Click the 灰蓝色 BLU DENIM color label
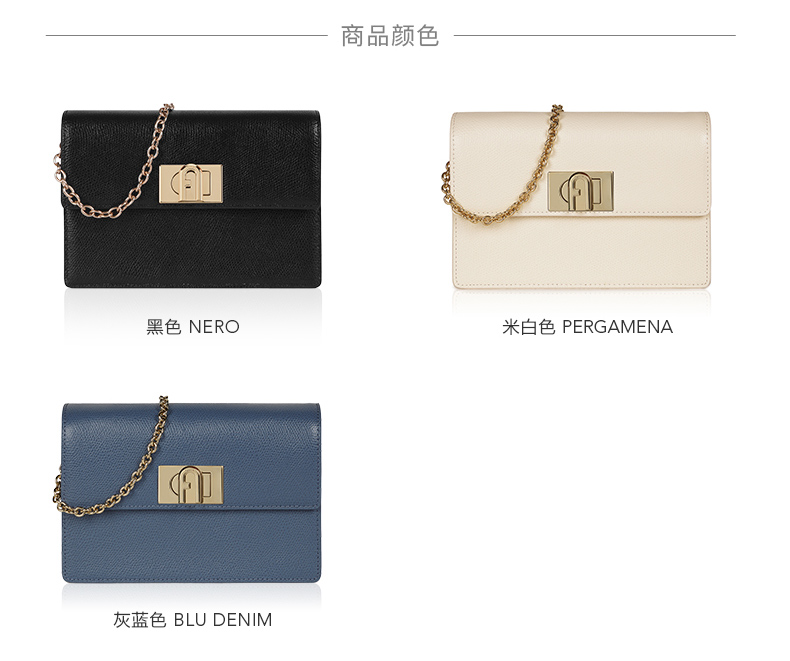This screenshot has height=661, width=790. tap(192, 620)
